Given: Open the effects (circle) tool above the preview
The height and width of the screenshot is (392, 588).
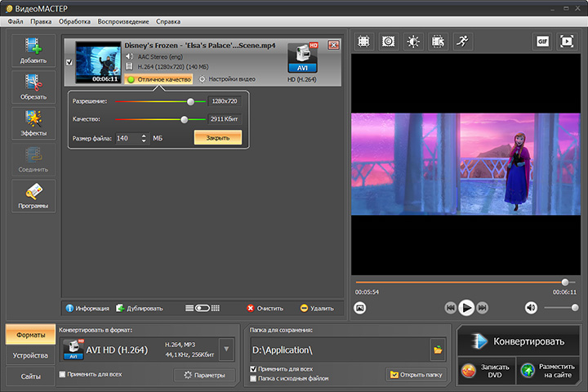Looking at the screenshot, I should pyautogui.click(x=388, y=42).
